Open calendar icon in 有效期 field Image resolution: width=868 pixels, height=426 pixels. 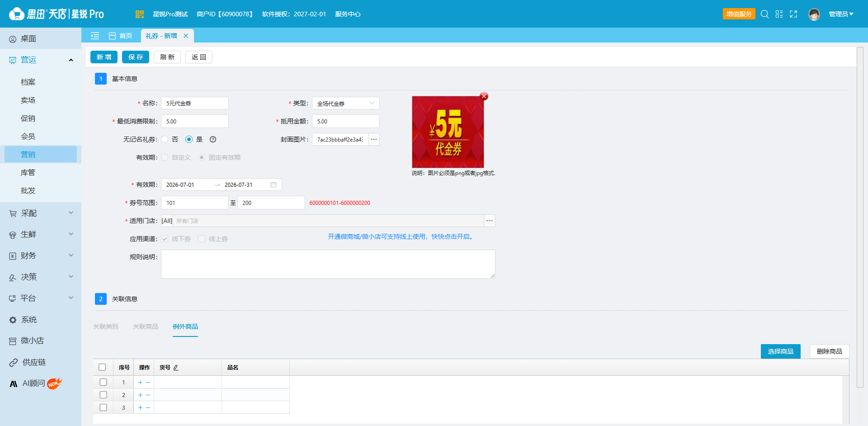pos(274,185)
